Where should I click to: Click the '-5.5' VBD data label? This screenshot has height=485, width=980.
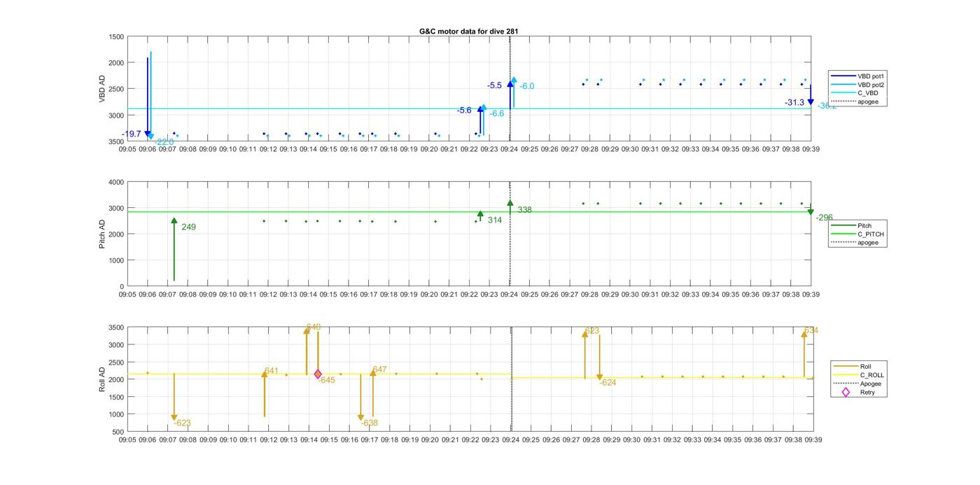click(x=494, y=85)
